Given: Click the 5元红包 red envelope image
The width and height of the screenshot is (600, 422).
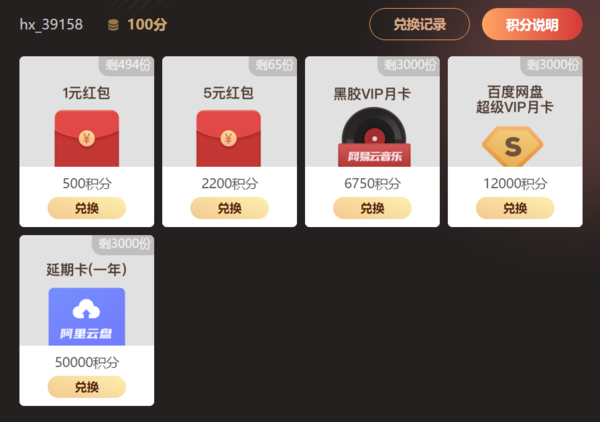Looking at the screenshot, I should (x=228, y=138).
